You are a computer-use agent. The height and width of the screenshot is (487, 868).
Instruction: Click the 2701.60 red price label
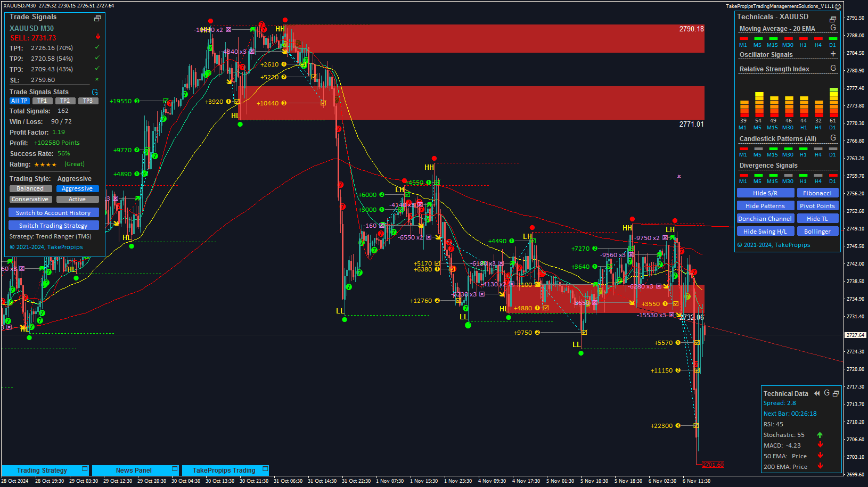[x=713, y=465]
